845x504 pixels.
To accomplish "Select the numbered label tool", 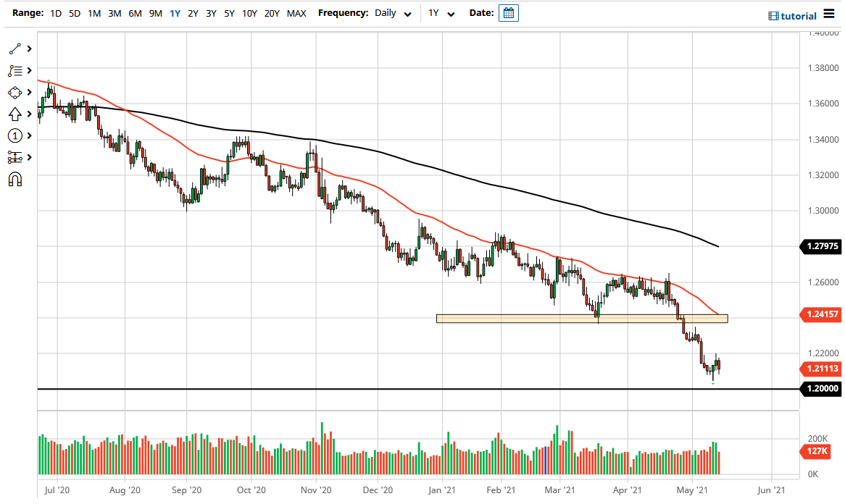I will (14, 135).
